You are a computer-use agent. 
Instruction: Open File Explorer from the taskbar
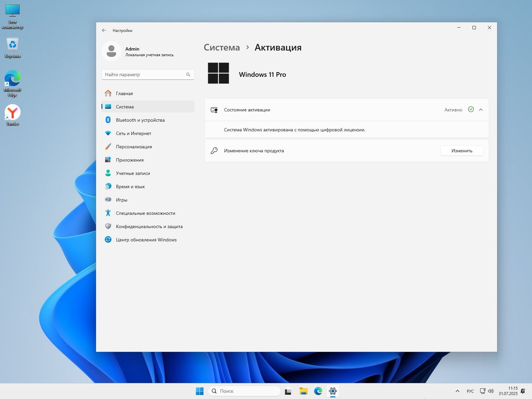[x=303, y=391]
